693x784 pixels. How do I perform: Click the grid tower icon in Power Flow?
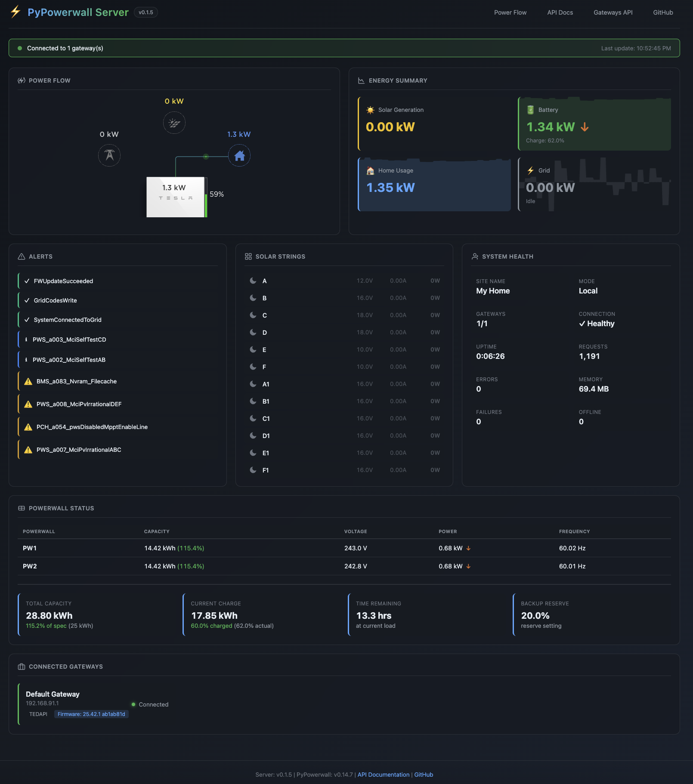pos(109,155)
